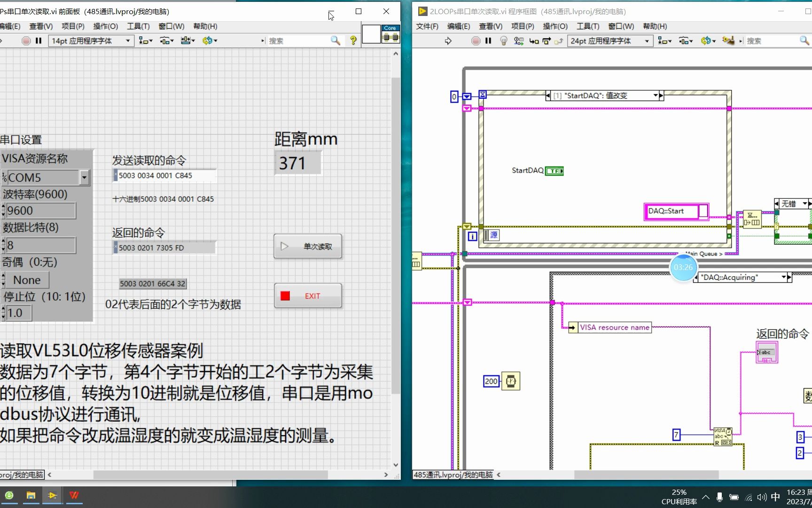The height and width of the screenshot is (508, 812).
Task: Expand the 14pt application font dropdown
Action: coord(127,41)
